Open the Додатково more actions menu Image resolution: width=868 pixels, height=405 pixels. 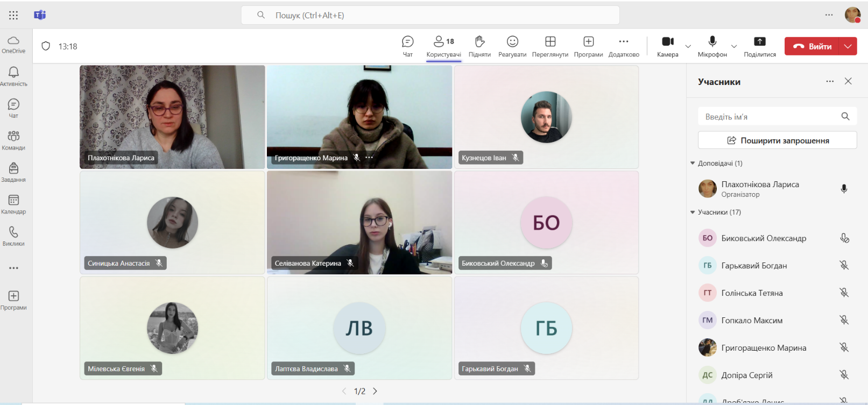coord(623,46)
